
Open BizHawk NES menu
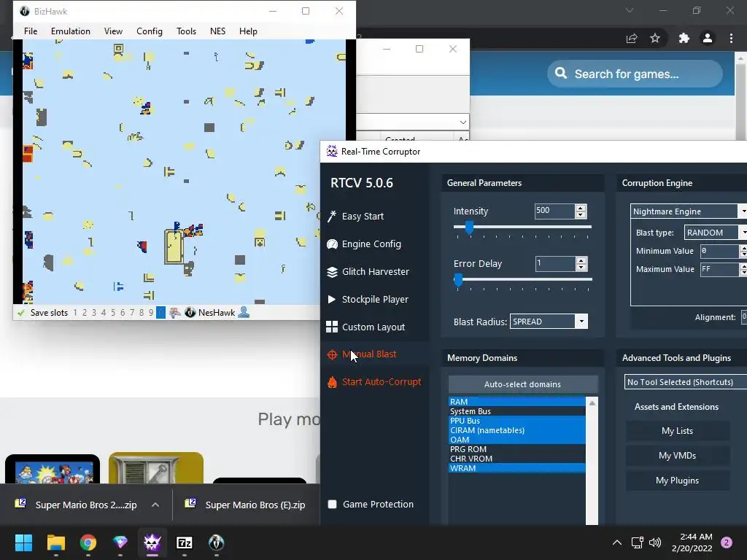(x=217, y=31)
